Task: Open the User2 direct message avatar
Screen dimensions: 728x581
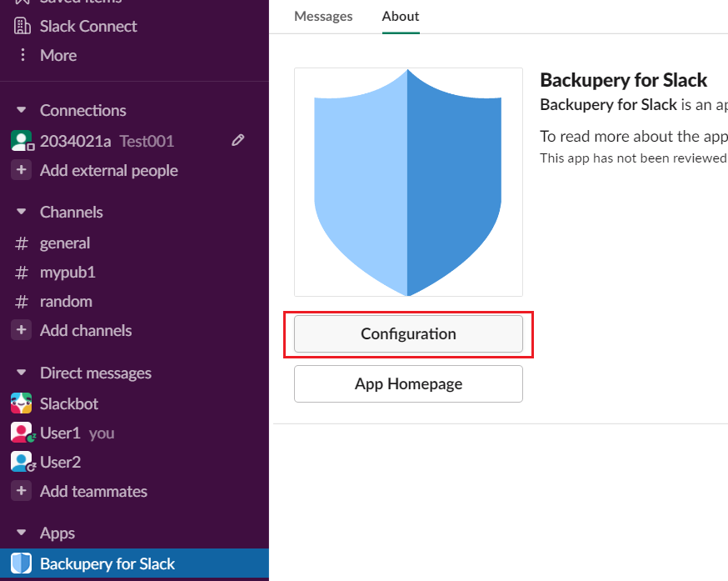Action: pyautogui.click(x=22, y=462)
